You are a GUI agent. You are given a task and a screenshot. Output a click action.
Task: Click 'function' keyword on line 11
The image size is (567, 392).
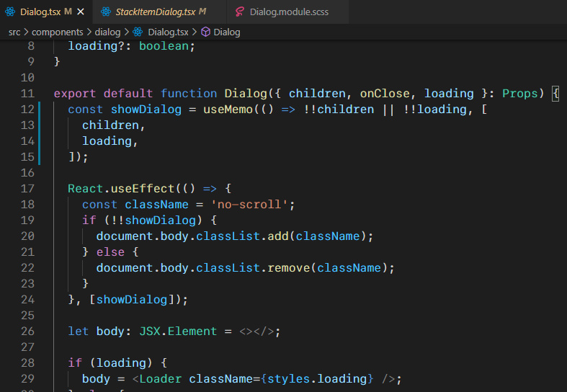[x=189, y=94]
